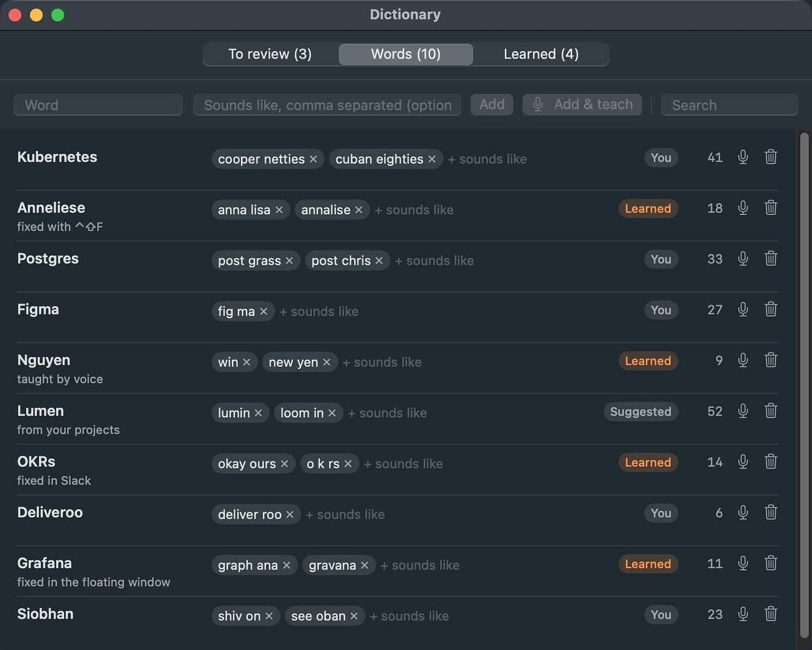812x650 pixels.
Task: Click the Grafana microphone icon
Action: point(743,564)
